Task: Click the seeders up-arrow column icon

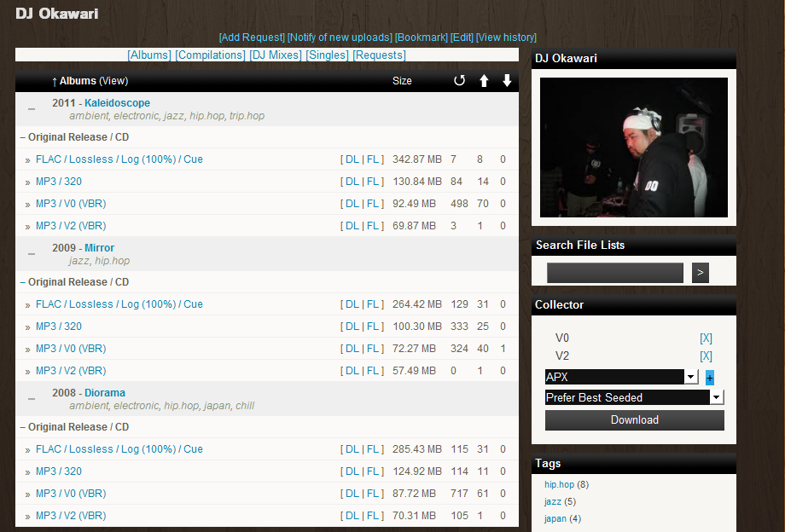Action: (484, 81)
